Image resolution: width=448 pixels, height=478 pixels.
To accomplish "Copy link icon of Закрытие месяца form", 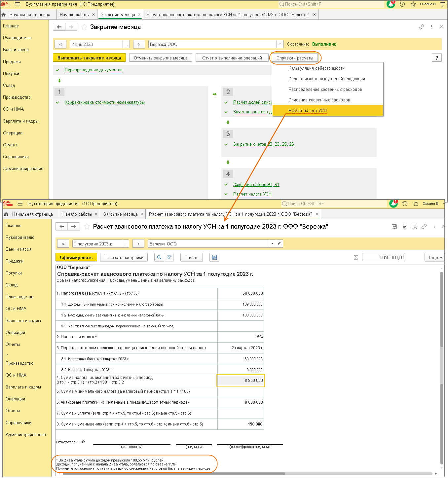I will coord(421,27).
